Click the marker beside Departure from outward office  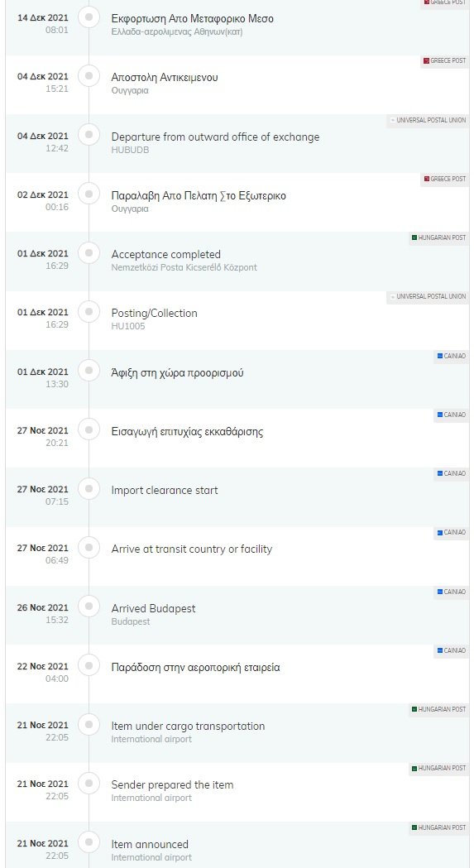[89, 135]
